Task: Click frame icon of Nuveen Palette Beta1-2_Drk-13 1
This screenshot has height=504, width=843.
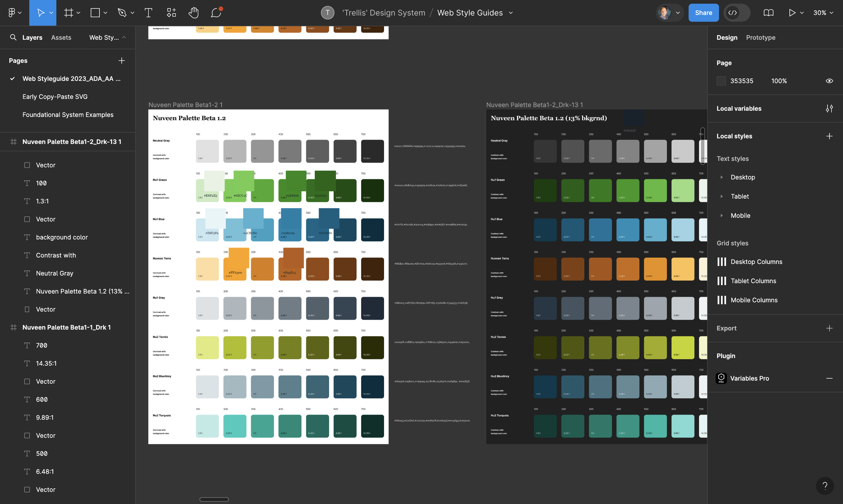Action: tap(13, 142)
